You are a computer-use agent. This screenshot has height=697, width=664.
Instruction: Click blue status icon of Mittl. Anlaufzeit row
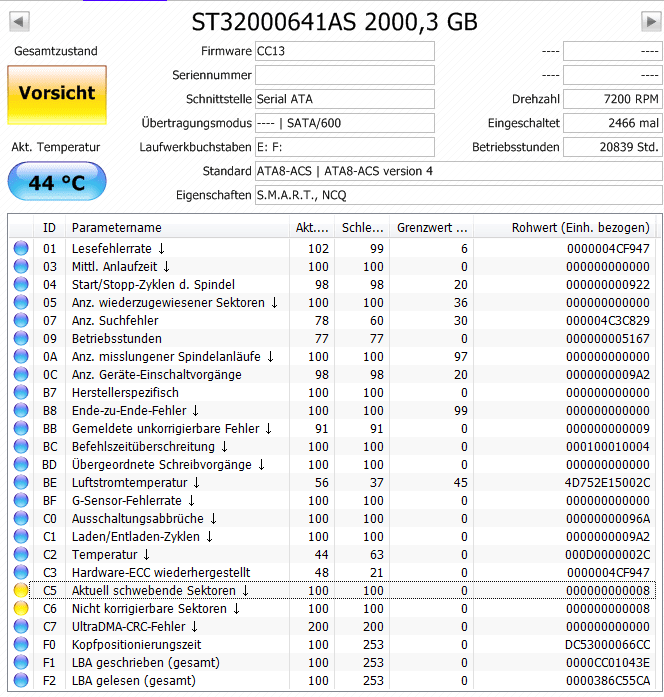21,267
